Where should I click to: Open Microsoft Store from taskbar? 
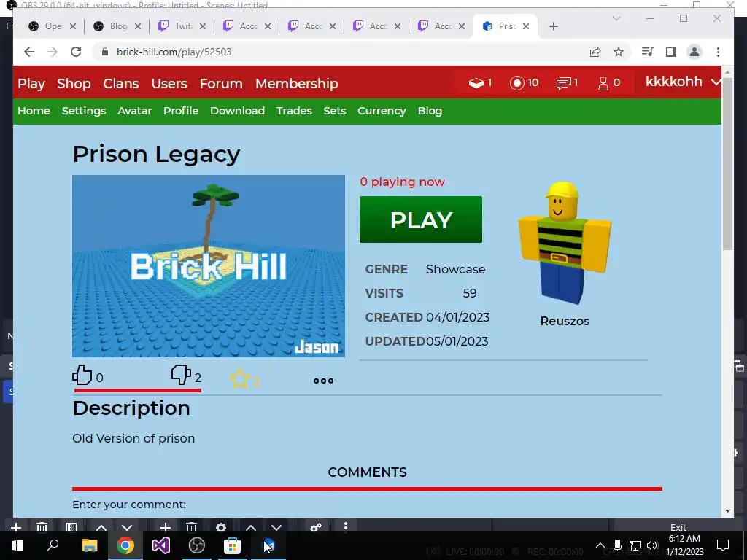(233, 545)
